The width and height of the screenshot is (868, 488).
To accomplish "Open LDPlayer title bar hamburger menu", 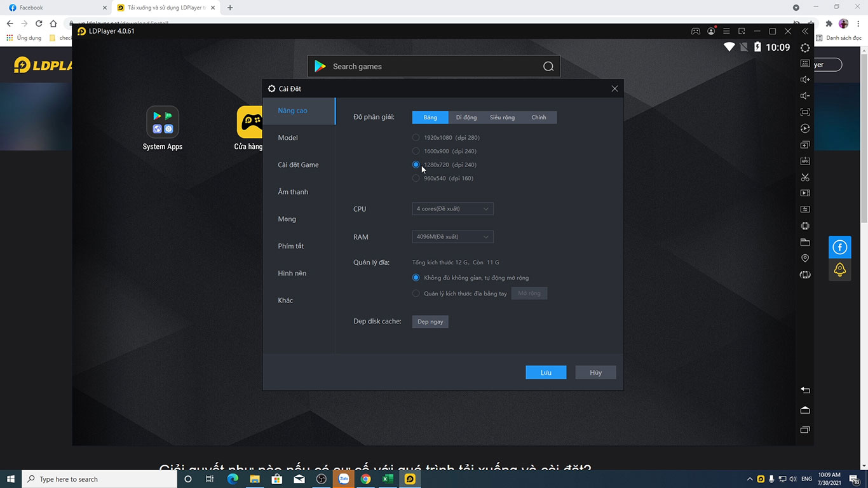I will click(x=726, y=31).
